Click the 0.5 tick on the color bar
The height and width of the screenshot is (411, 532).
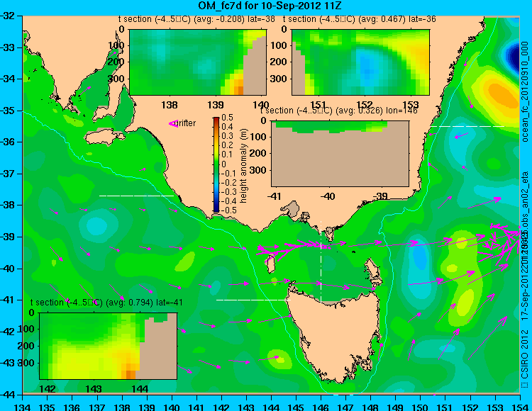click(x=227, y=118)
